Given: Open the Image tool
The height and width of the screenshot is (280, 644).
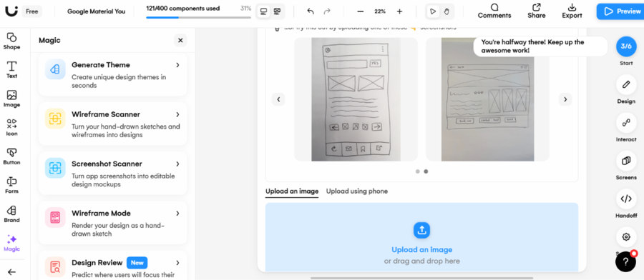Looking at the screenshot, I should click(x=11, y=99).
